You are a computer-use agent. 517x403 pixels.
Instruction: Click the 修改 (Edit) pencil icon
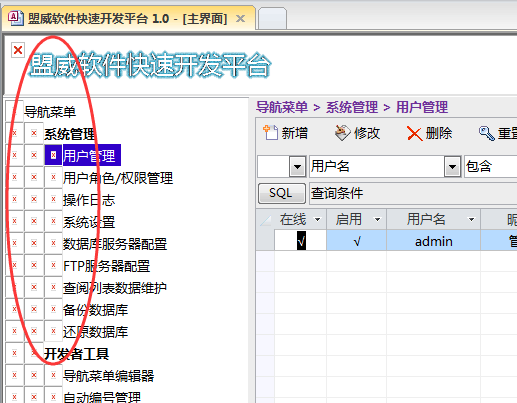(x=342, y=133)
